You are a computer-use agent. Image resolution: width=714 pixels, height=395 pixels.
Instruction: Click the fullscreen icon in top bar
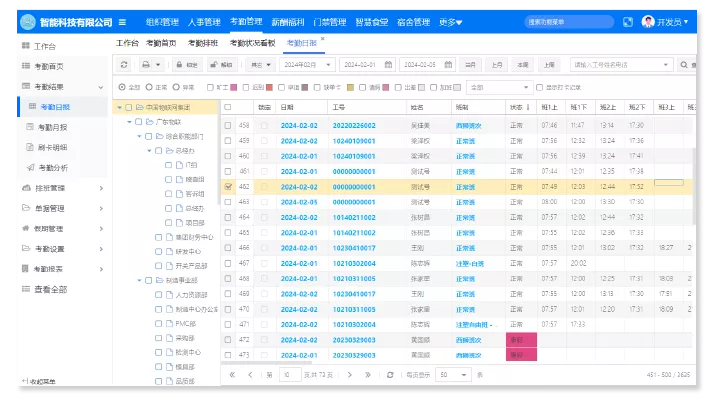coord(628,22)
